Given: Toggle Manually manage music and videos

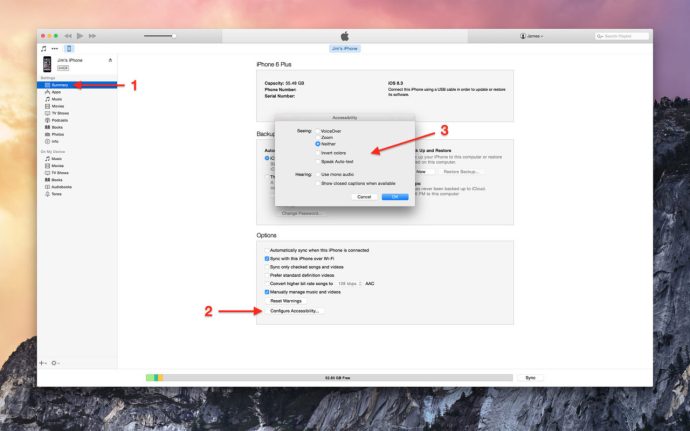Looking at the screenshot, I should pyautogui.click(x=267, y=292).
